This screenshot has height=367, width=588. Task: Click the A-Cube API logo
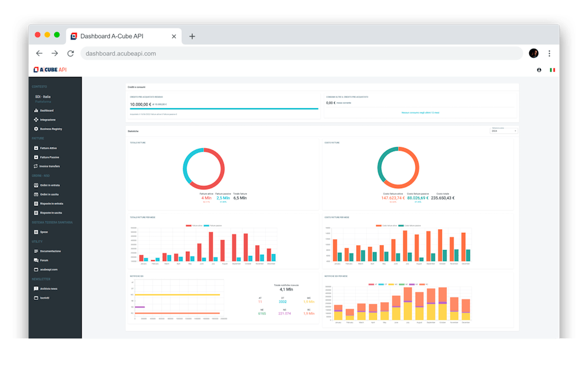(50, 70)
